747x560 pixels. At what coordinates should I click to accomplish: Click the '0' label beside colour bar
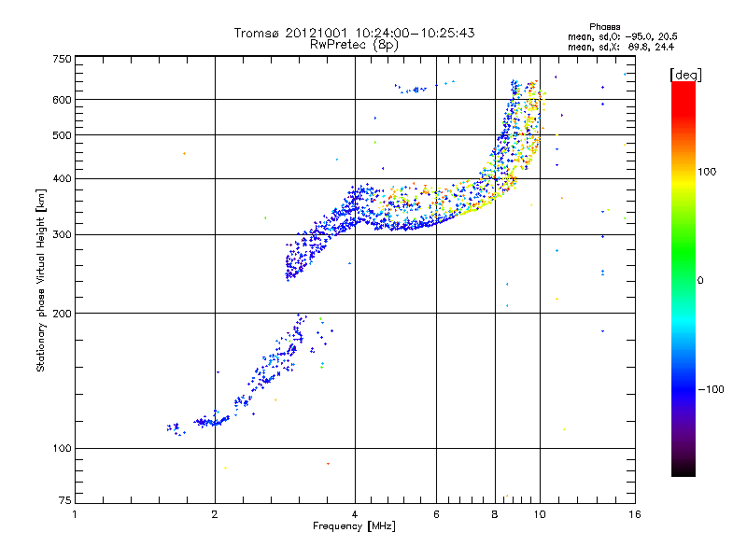tap(700, 280)
